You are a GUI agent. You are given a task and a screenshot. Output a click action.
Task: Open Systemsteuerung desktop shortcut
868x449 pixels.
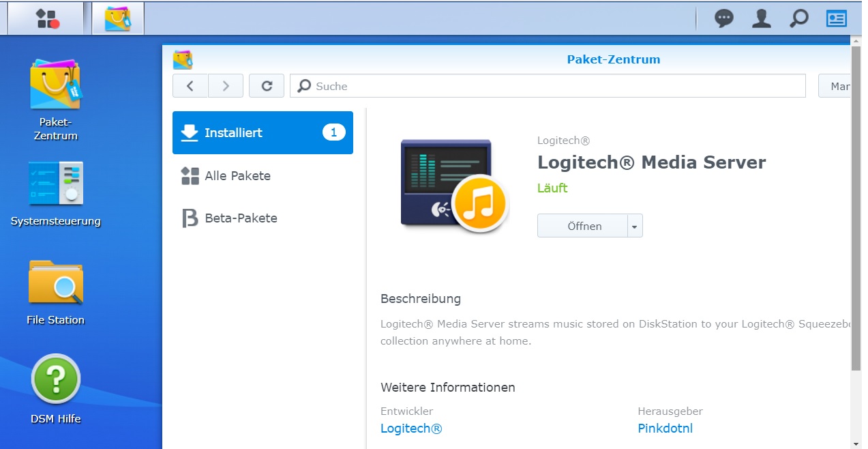tap(55, 194)
